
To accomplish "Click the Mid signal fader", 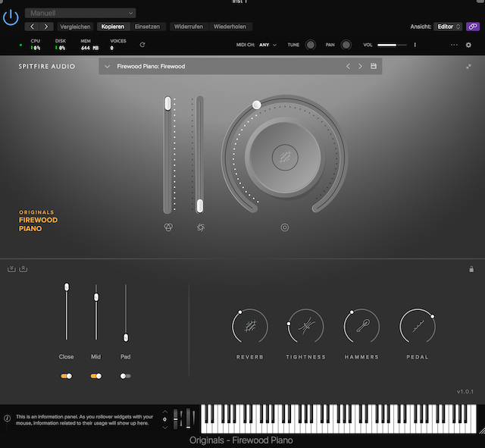I will click(96, 297).
